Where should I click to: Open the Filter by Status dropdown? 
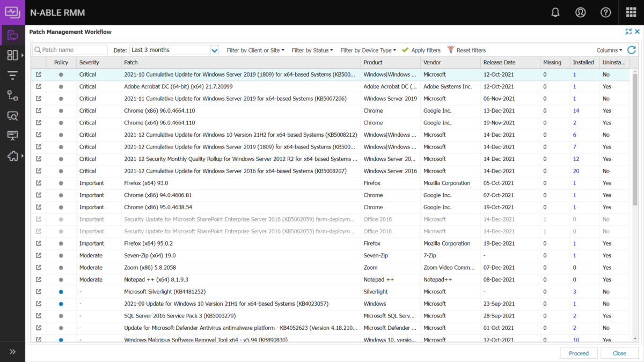coord(312,49)
